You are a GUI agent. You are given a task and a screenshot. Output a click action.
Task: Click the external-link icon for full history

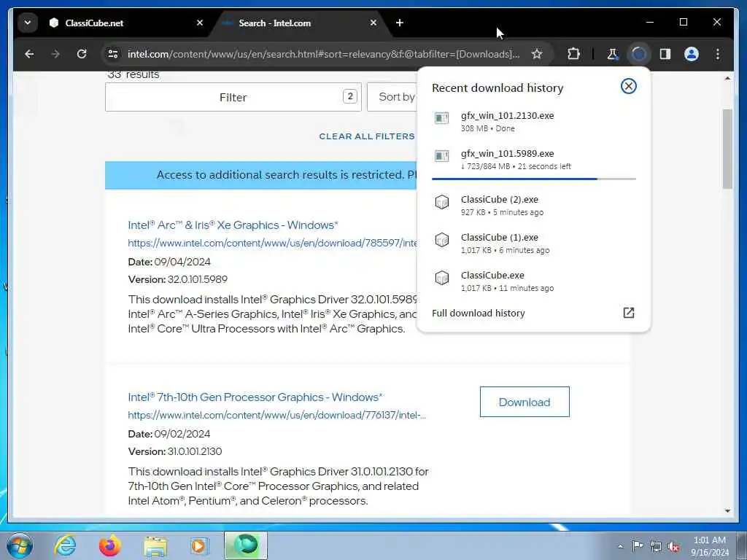(x=628, y=313)
